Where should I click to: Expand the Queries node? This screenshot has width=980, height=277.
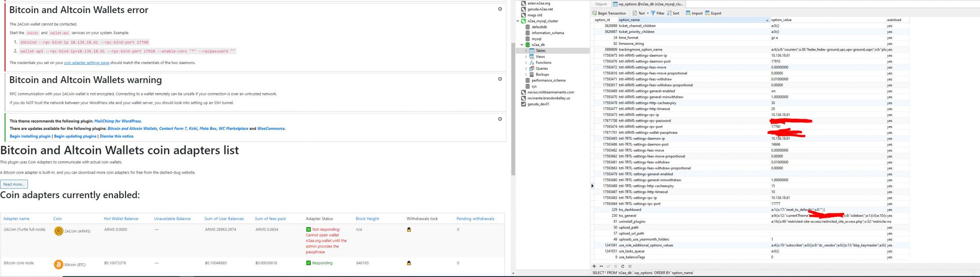[x=526, y=69]
